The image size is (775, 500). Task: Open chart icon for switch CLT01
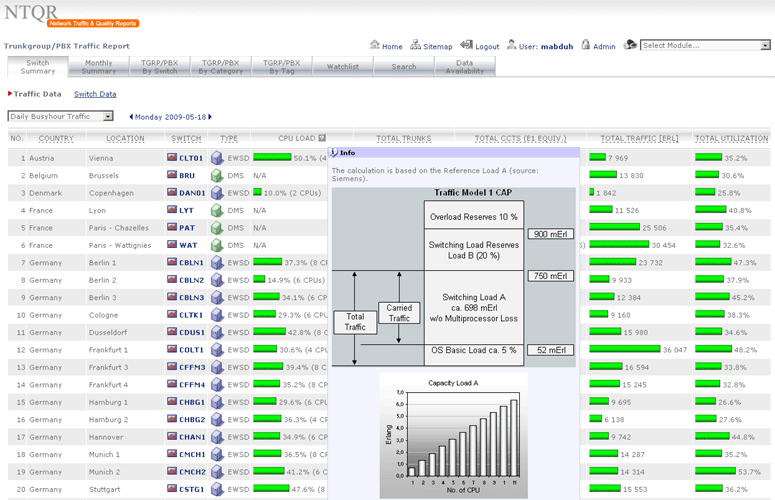(x=172, y=158)
